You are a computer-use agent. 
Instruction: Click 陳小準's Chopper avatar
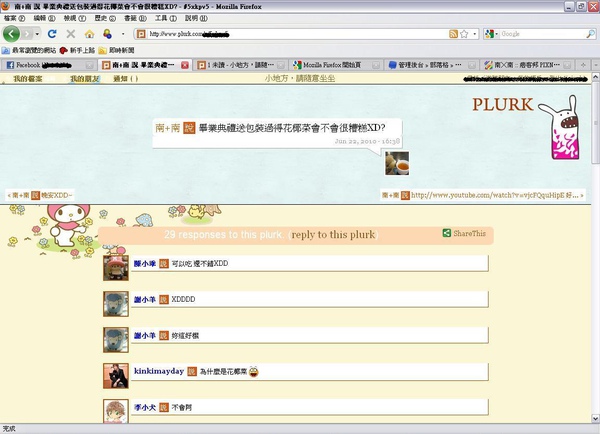click(x=116, y=268)
